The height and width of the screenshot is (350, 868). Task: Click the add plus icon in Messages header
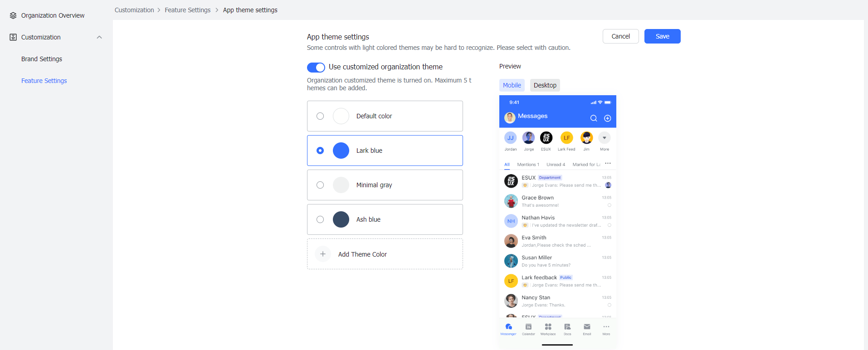tap(608, 118)
